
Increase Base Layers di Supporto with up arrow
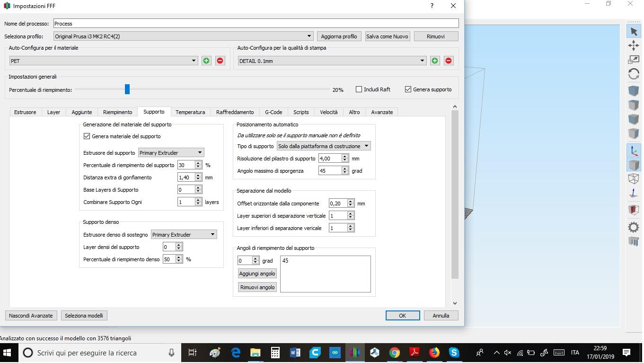click(x=198, y=187)
